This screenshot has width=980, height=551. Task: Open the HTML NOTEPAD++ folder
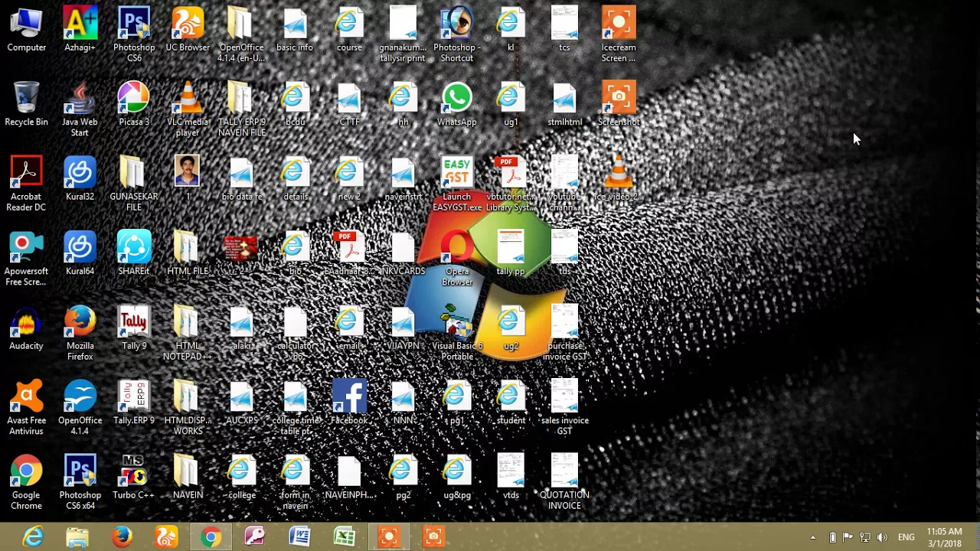click(188, 334)
